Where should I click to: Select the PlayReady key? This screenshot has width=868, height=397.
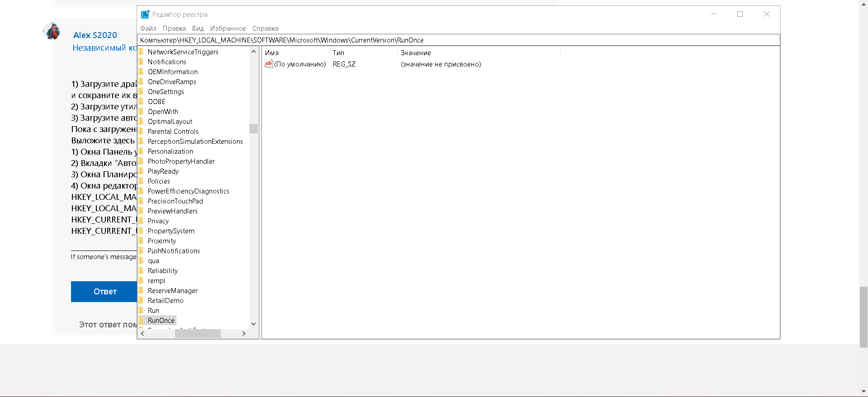point(163,171)
